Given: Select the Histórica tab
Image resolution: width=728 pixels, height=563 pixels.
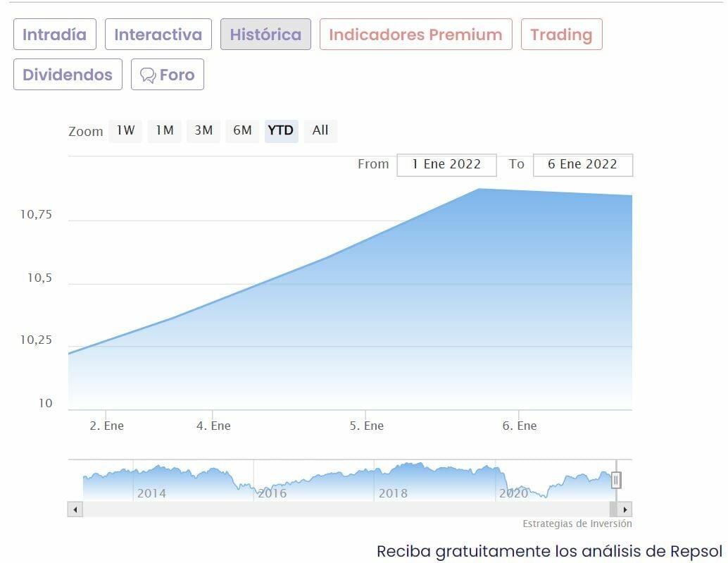Looking at the screenshot, I should tap(265, 35).
